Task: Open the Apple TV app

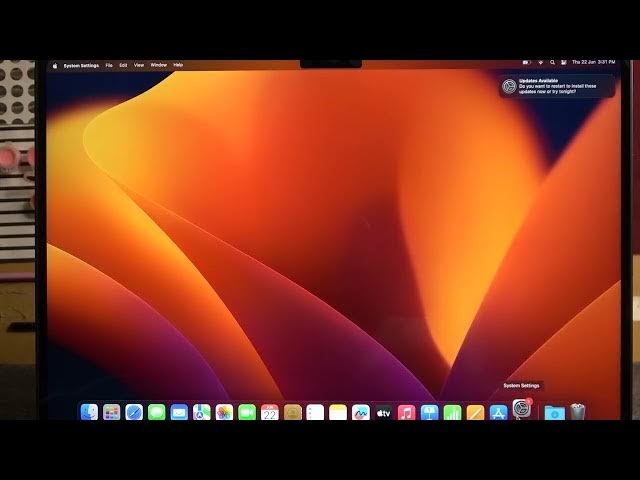Action: [x=383, y=412]
